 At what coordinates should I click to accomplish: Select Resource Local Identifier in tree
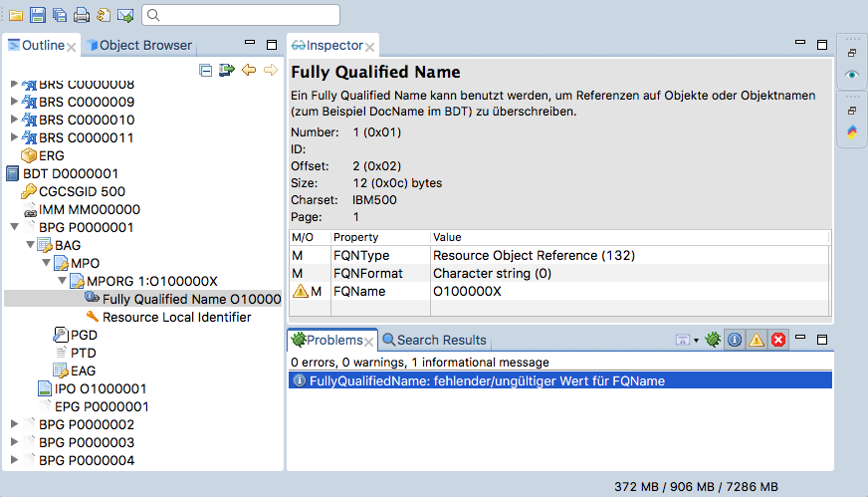(176, 317)
